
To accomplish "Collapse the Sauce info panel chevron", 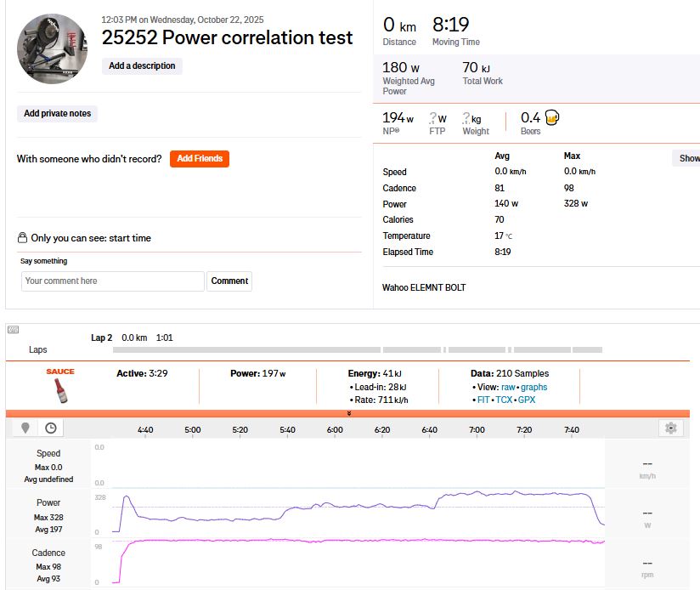I will click(x=349, y=413).
